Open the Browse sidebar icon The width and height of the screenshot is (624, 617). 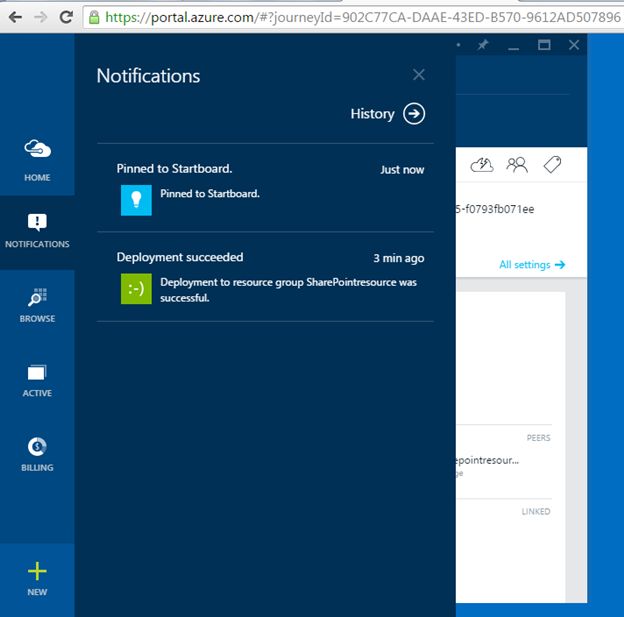click(37, 297)
